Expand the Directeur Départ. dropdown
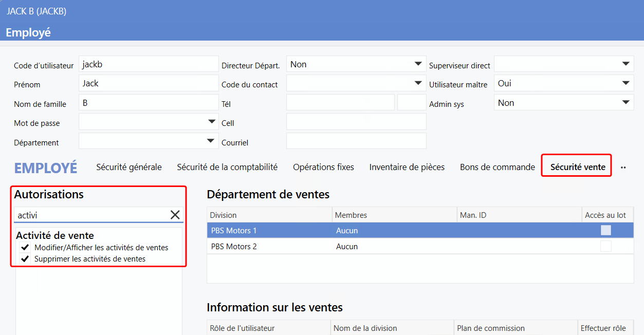The width and height of the screenshot is (644, 335). pyautogui.click(x=418, y=64)
